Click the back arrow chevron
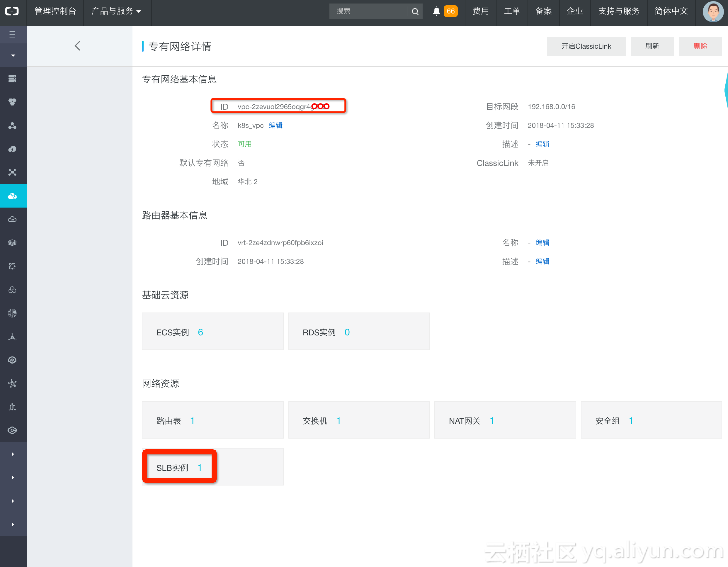Viewport: 728px width, 567px height. click(x=78, y=46)
